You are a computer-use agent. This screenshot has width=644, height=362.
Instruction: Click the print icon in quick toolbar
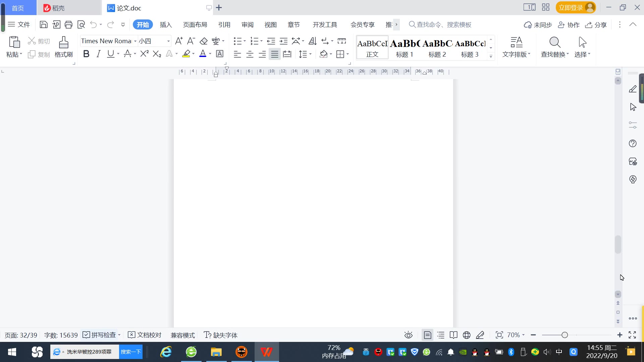pyautogui.click(x=68, y=24)
